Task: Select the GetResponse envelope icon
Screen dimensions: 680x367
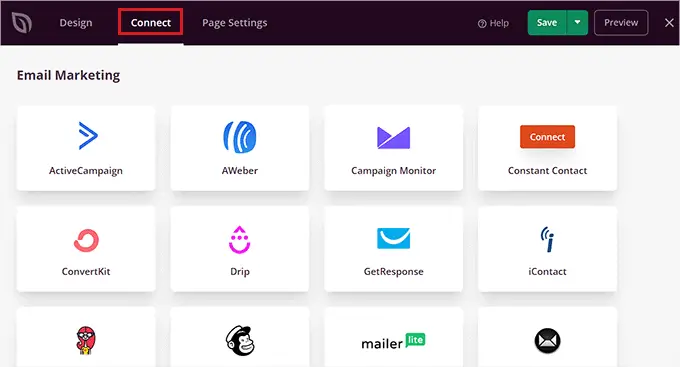Action: (x=393, y=238)
